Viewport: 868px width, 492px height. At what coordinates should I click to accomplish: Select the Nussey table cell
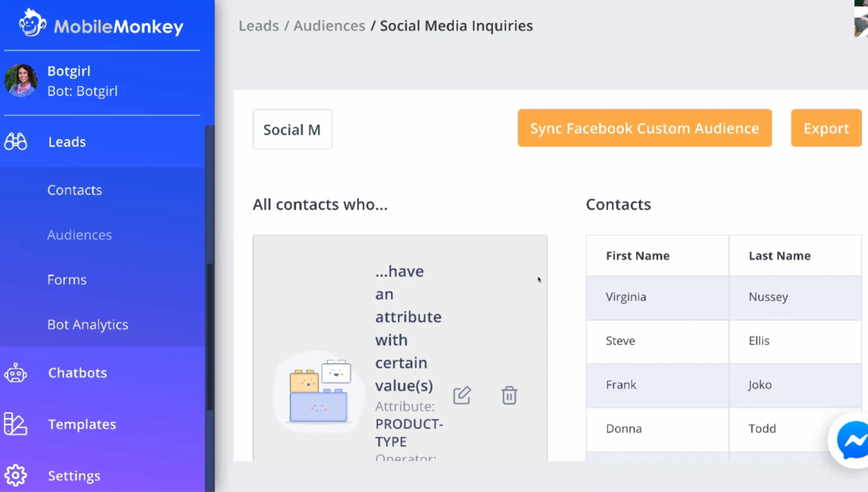795,298
